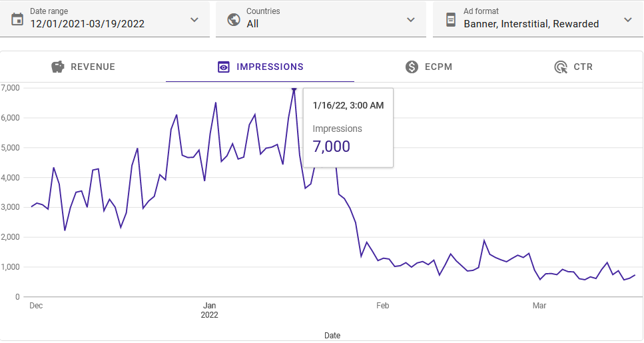Viewport: 644px width, 343px height.
Task: Click the Ad format banner icon
Action: click(x=451, y=19)
